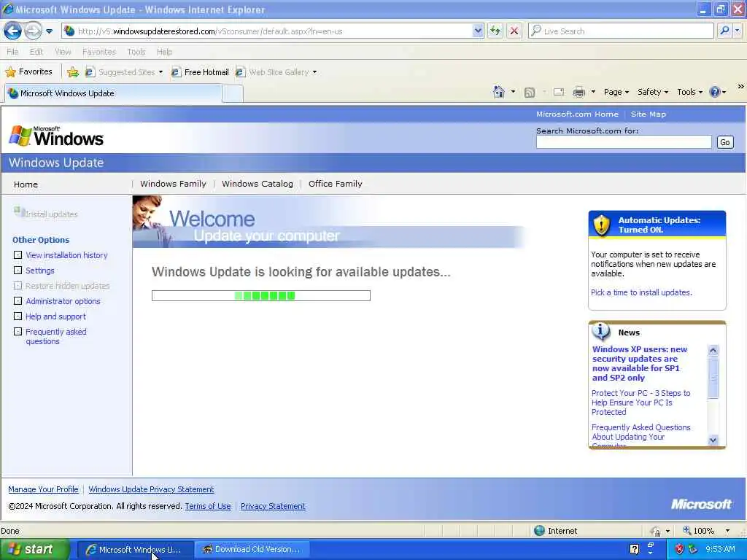This screenshot has height=560, width=747.
Task: Open Suggested Sites favorites link
Action: click(124, 72)
